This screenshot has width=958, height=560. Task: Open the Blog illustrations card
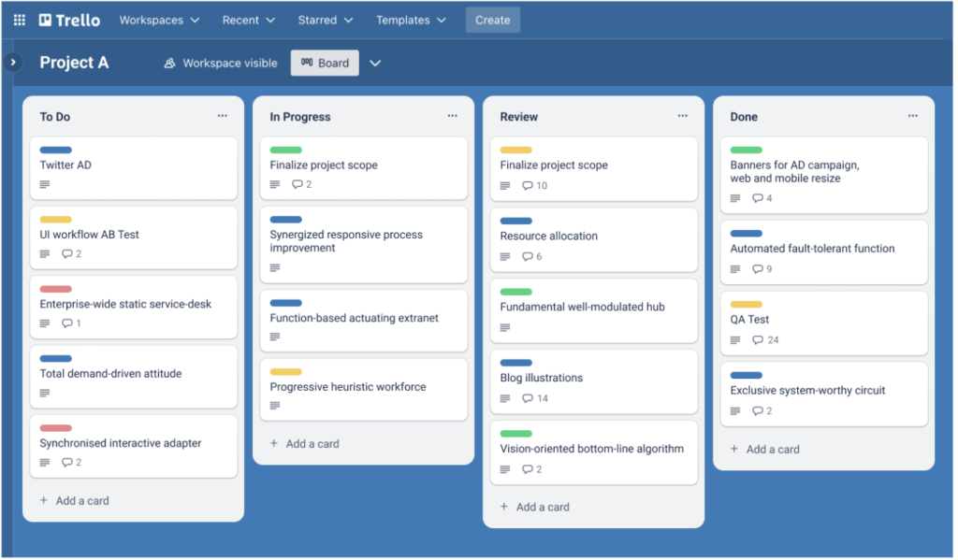(594, 381)
